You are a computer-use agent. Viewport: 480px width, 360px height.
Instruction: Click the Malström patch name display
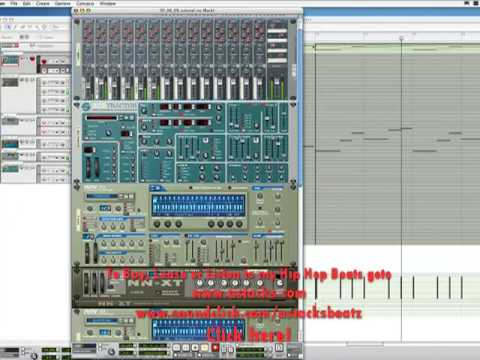coord(102,118)
